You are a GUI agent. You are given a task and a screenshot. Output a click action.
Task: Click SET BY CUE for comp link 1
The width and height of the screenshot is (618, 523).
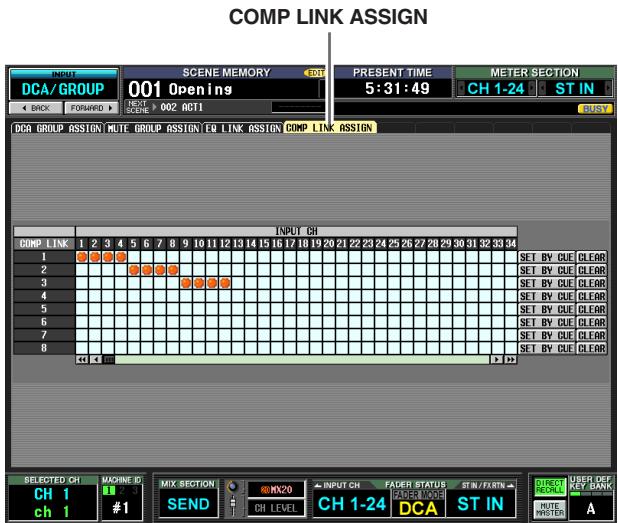point(546,257)
